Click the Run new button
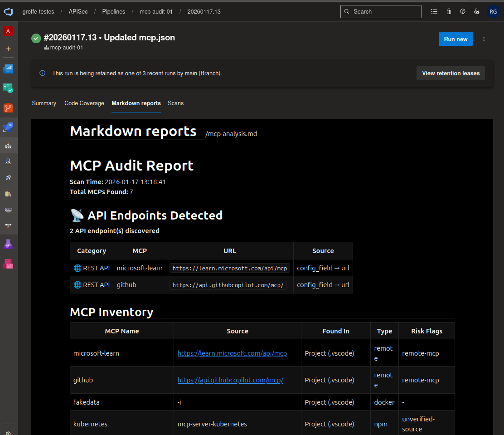 click(456, 39)
